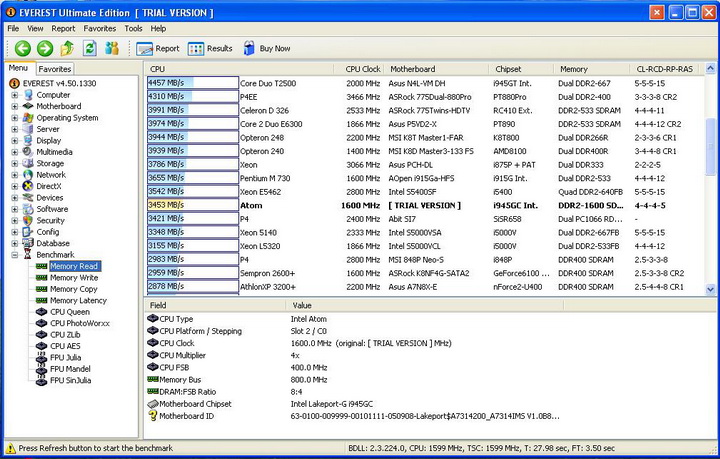Open the Report toolbar button
The image size is (720, 459).
158,48
